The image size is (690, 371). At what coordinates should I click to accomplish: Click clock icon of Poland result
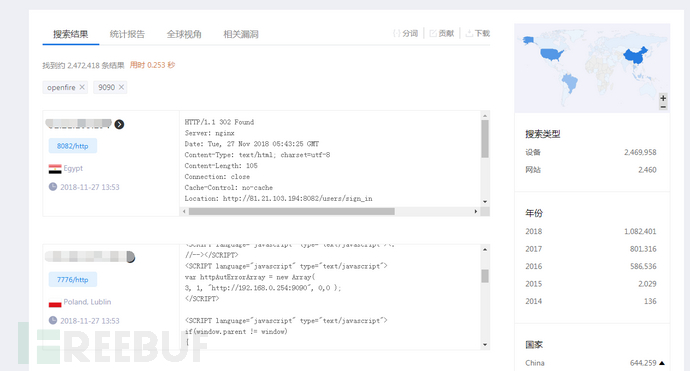tap(53, 320)
